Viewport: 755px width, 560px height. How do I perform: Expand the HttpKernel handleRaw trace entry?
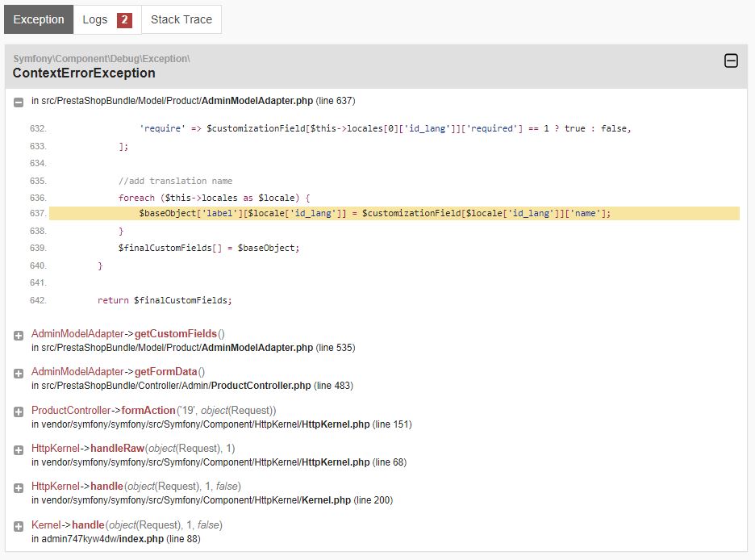pyautogui.click(x=19, y=450)
